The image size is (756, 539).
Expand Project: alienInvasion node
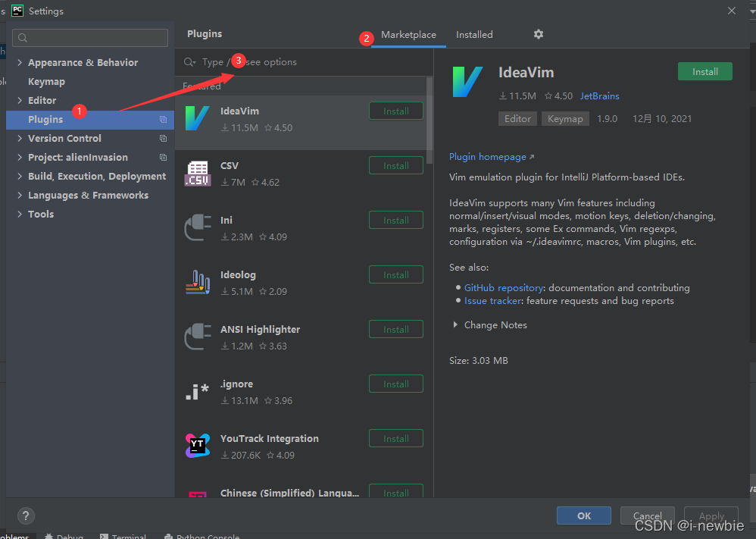20,157
